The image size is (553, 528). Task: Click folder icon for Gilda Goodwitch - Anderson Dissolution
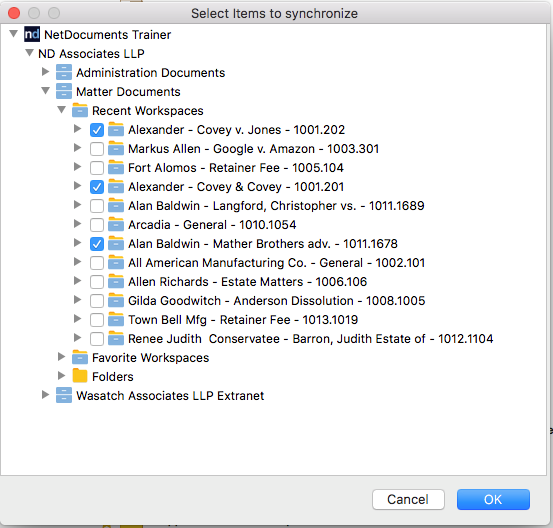click(116, 301)
